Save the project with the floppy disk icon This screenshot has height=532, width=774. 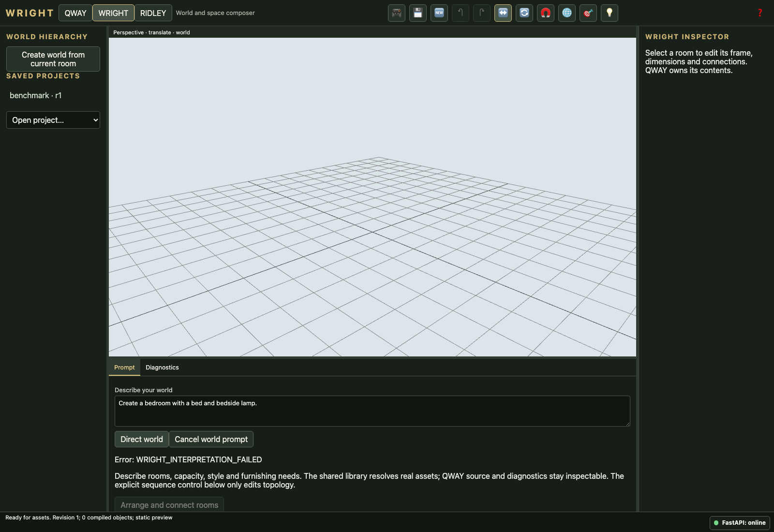[x=418, y=13]
